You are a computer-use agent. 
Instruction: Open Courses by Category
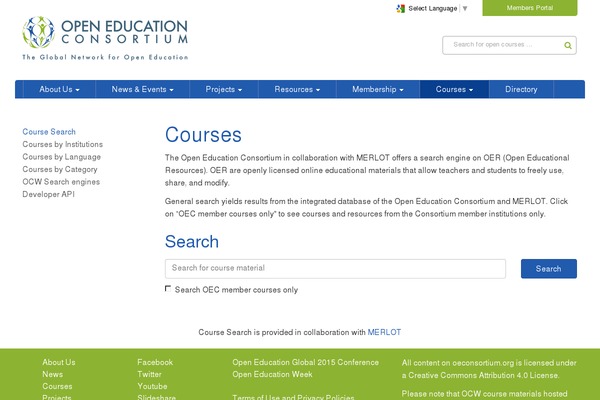tap(60, 169)
